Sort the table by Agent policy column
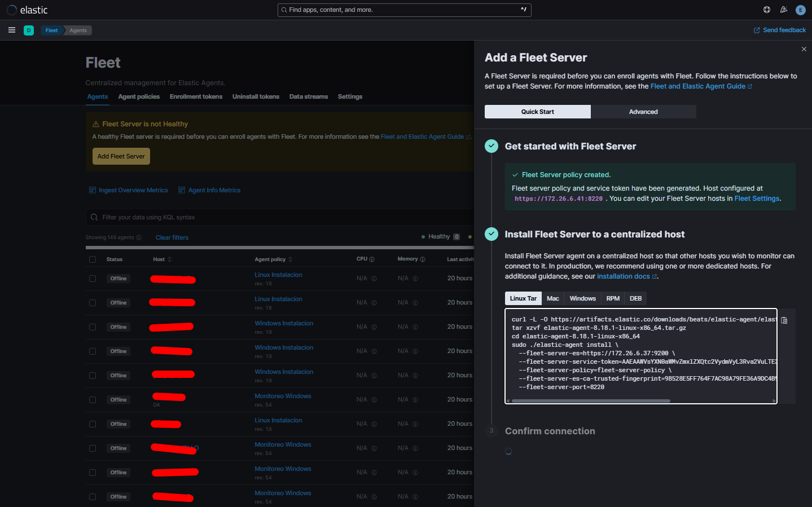The image size is (812, 507). tap(274, 259)
